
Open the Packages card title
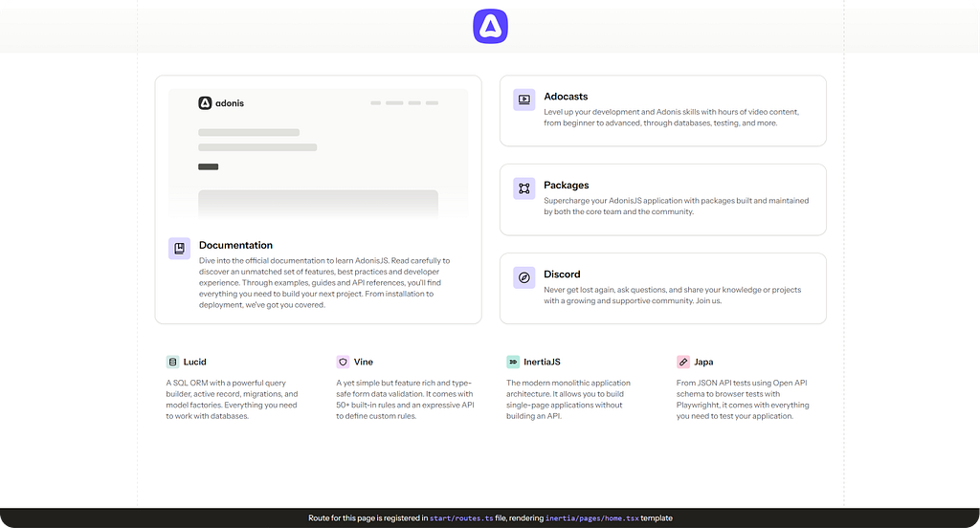tap(567, 185)
